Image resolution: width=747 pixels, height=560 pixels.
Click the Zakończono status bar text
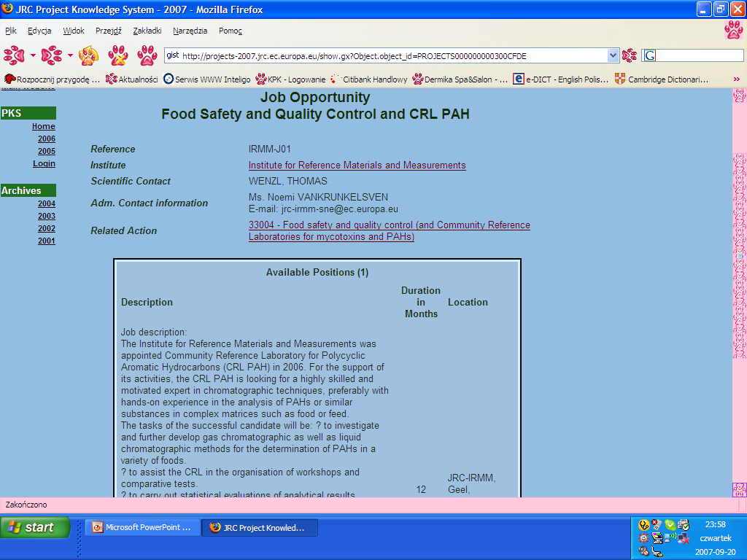pos(26,505)
